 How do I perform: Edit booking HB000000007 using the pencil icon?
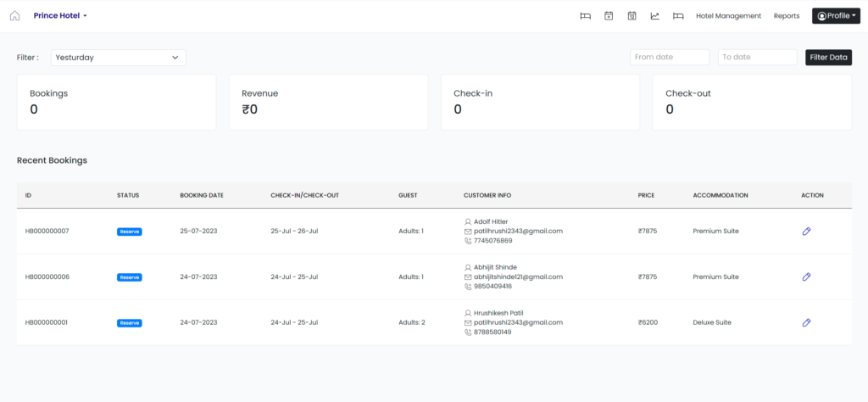806,231
